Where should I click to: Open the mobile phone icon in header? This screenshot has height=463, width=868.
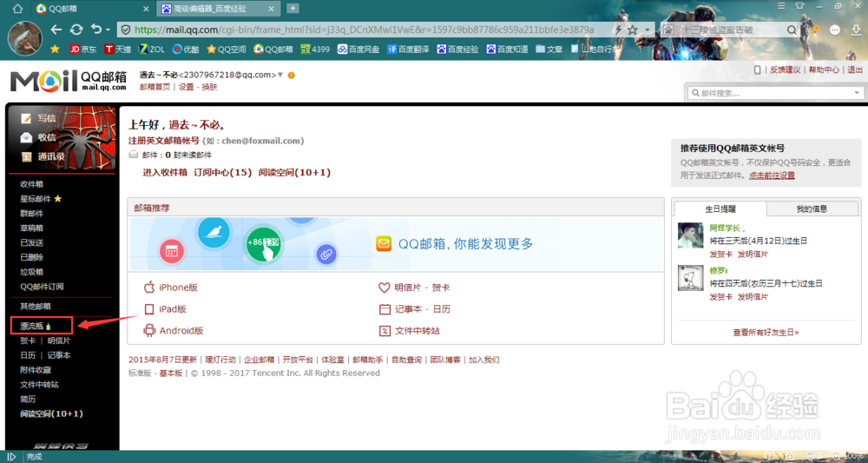tap(757, 69)
